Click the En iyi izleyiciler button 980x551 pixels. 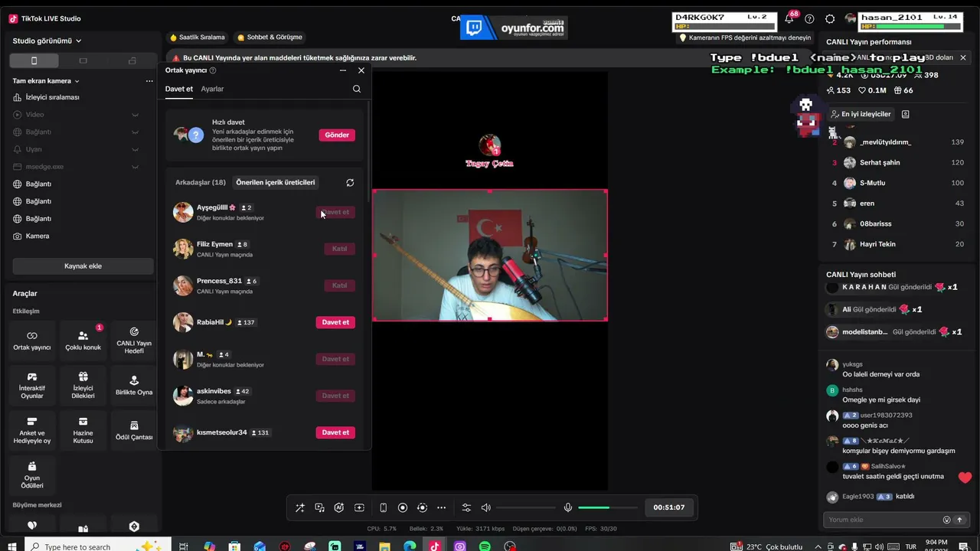click(861, 114)
